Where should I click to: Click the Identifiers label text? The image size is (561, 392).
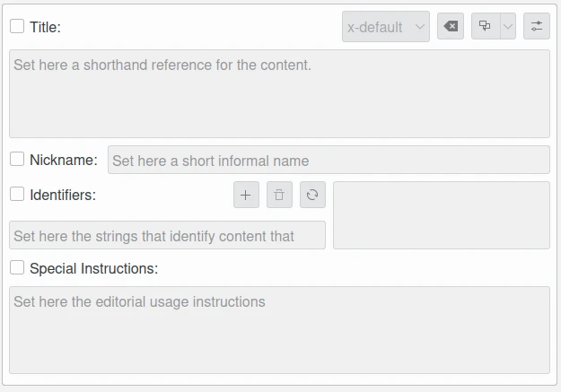(63, 195)
